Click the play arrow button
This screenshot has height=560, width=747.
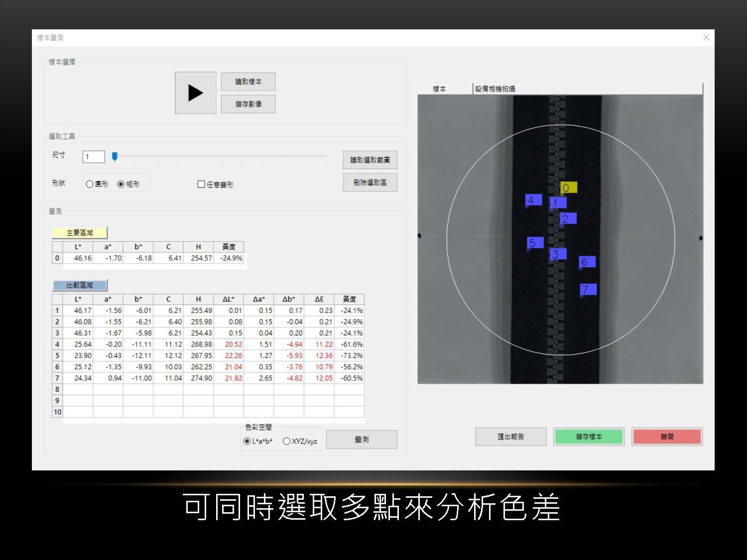click(x=195, y=93)
